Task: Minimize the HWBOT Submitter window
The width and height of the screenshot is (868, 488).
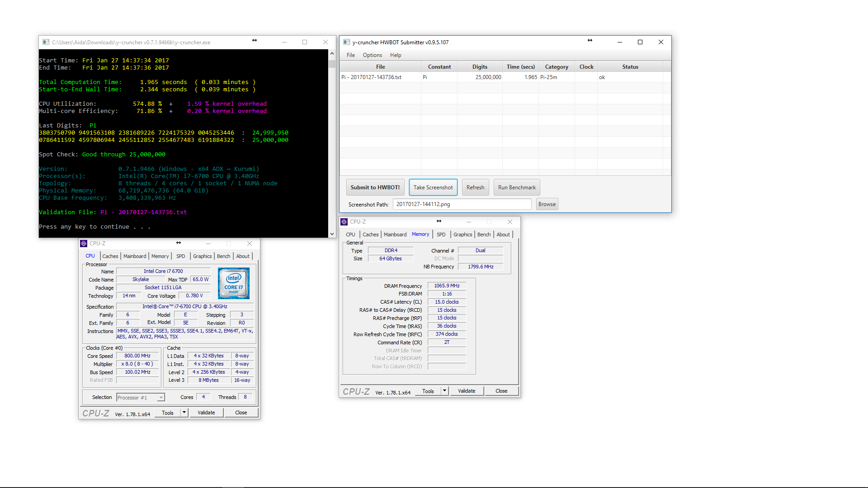Action: pos(620,42)
